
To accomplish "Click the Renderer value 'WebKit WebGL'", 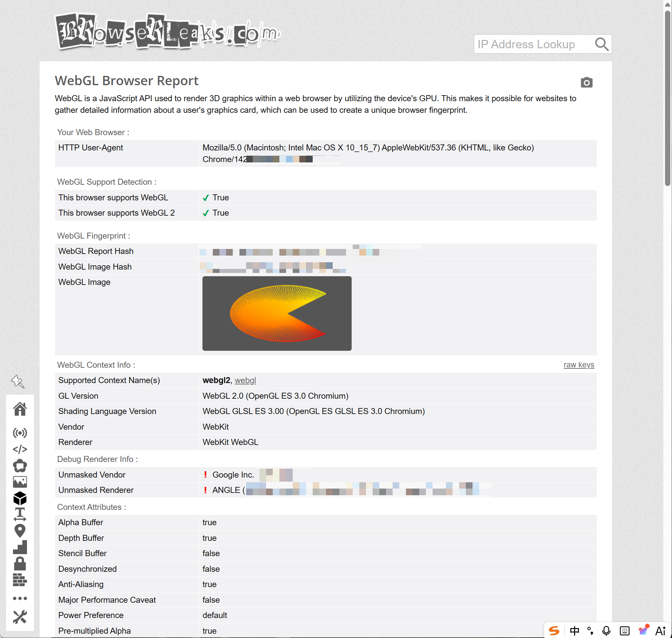I will 230,442.
